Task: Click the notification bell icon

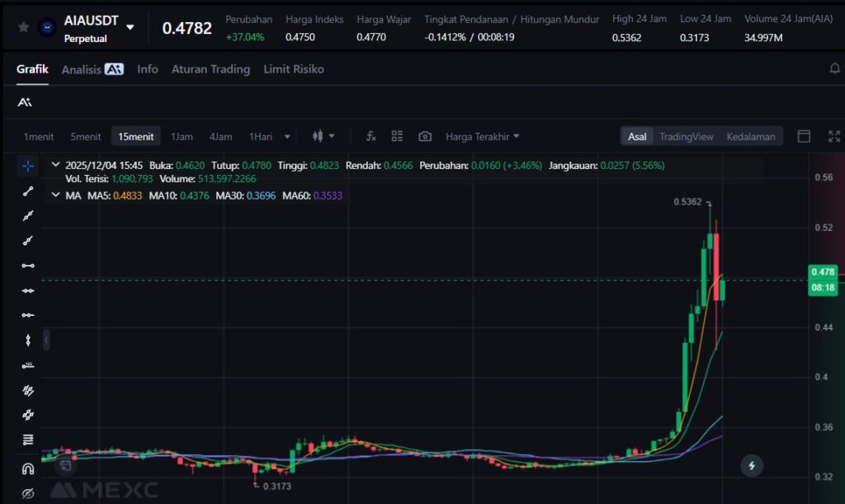Action: pyautogui.click(x=834, y=69)
